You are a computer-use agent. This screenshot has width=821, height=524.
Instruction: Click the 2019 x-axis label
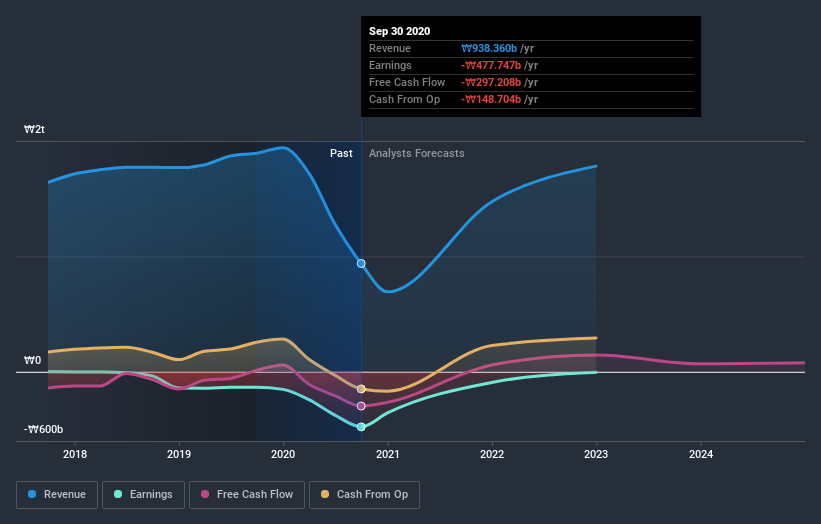tap(179, 454)
